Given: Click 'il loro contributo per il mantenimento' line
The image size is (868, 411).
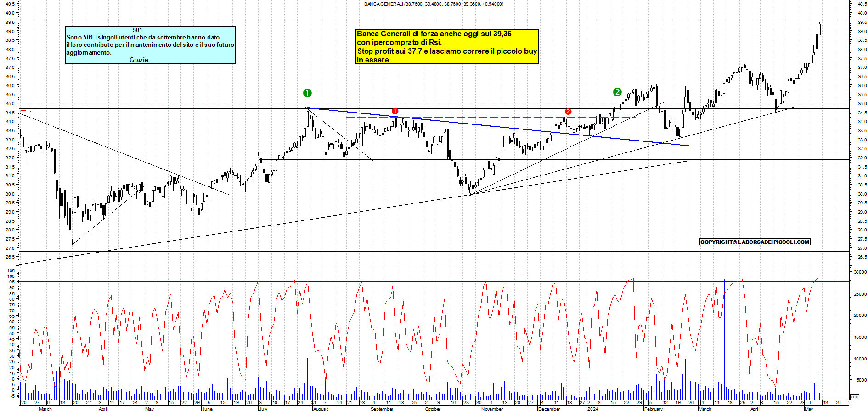Looking at the screenshot, I should (x=150, y=45).
